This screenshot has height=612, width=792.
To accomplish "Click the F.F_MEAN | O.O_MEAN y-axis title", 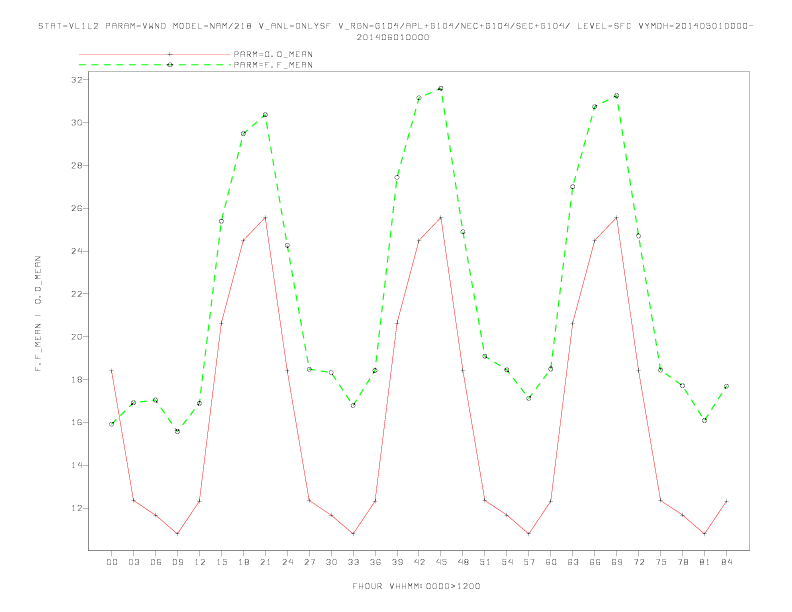I will pyautogui.click(x=38, y=314).
